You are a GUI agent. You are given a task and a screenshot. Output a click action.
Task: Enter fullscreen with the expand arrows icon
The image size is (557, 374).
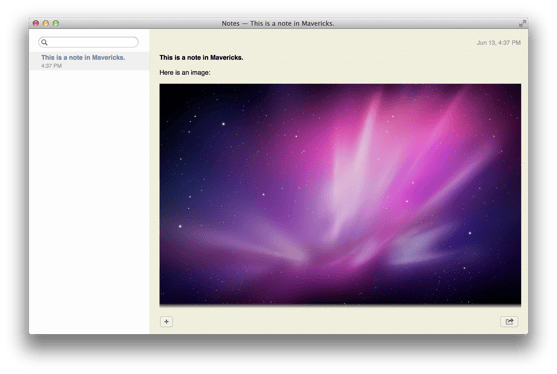click(522, 23)
